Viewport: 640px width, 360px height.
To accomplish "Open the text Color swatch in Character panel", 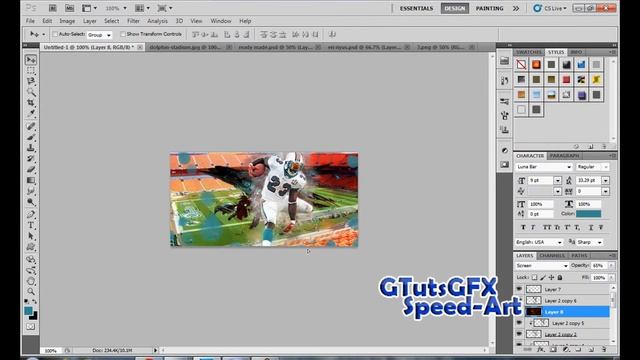I will 588,214.
